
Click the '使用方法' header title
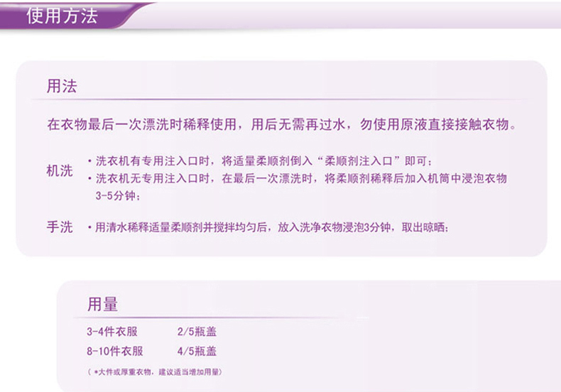(62, 16)
